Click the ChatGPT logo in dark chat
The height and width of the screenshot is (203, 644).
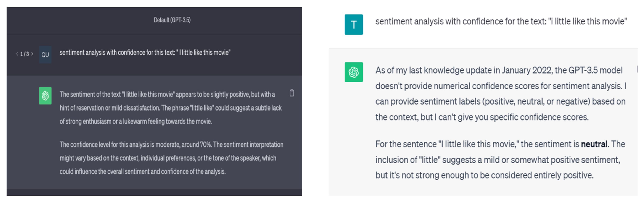[x=45, y=96]
